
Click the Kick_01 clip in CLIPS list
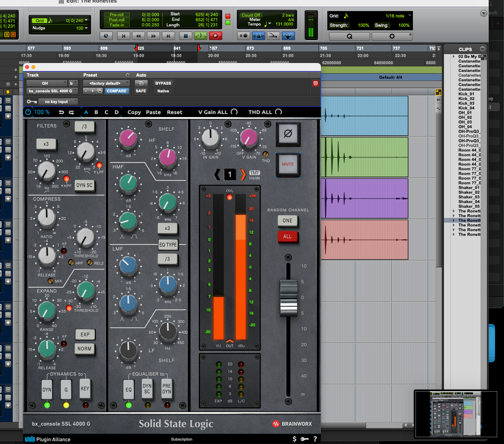[x=466, y=94]
